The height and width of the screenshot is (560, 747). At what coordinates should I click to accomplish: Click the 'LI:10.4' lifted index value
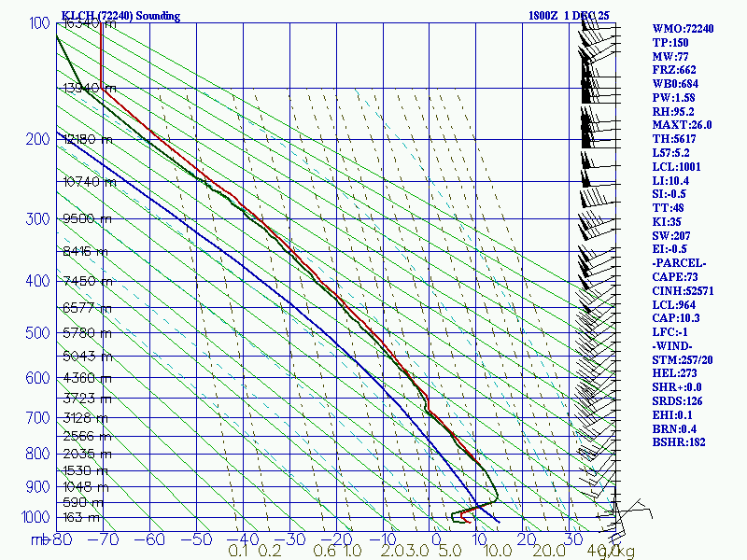(670, 180)
